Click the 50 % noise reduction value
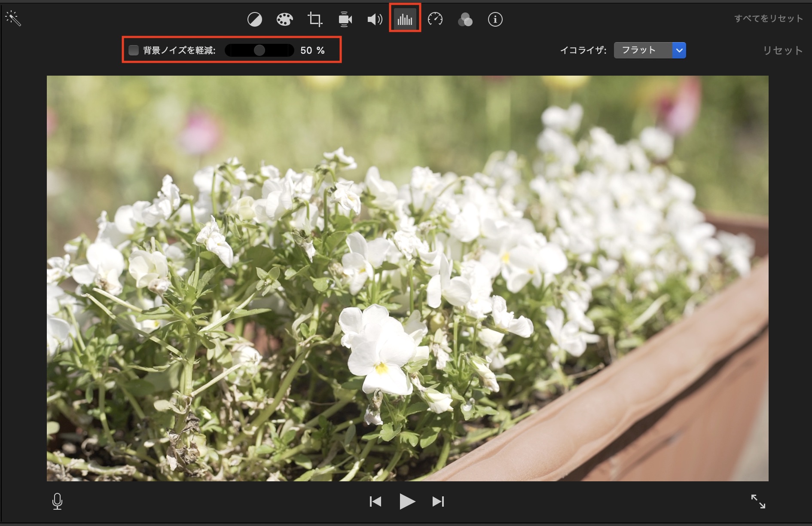This screenshot has height=526, width=812. tap(312, 50)
